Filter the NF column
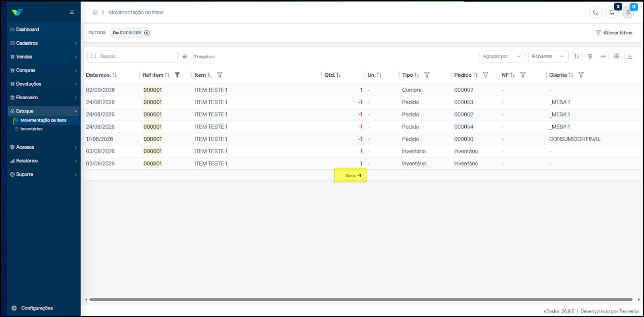 523,75
